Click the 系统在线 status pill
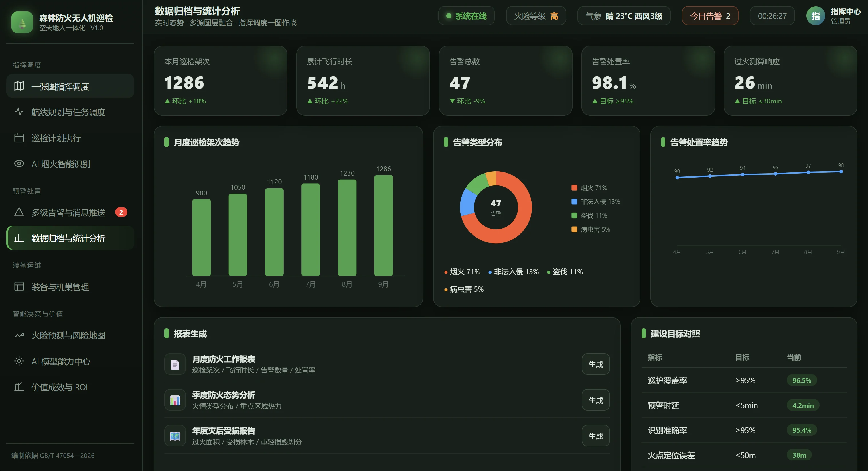This screenshot has height=471, width=868. (466, 16)
